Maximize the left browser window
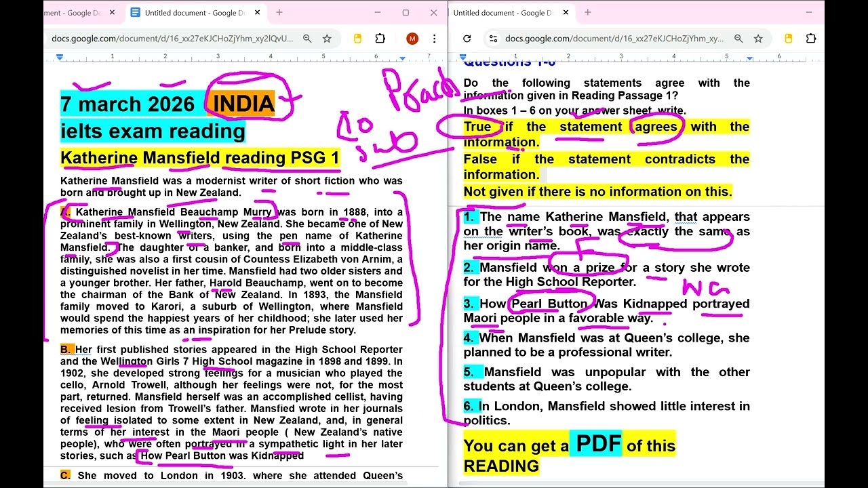Viewport: 868px width, 488px height. coord(406,12)
